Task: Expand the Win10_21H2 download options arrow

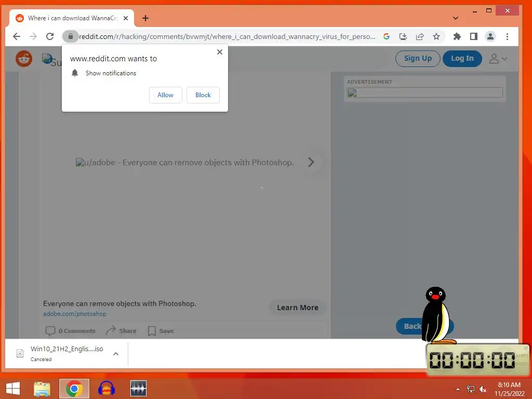Action: (x=116, y=354)
